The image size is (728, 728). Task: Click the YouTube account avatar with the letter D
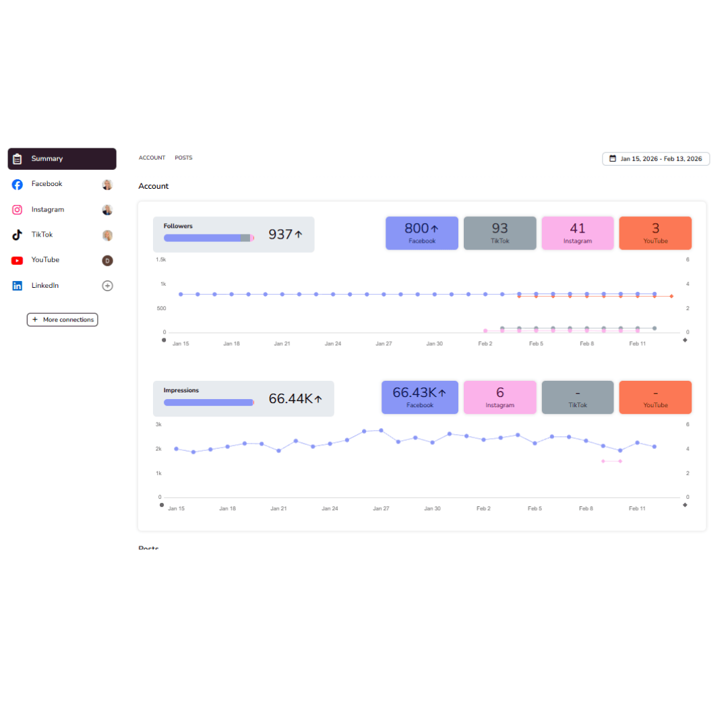point(107,261)
